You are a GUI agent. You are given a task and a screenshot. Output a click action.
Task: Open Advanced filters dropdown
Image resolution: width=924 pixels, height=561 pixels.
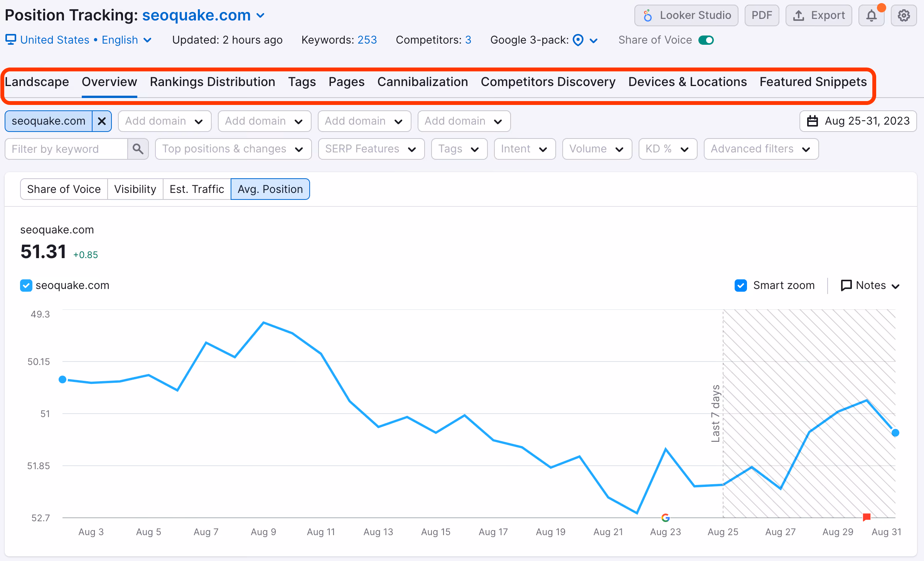point(761,149)
